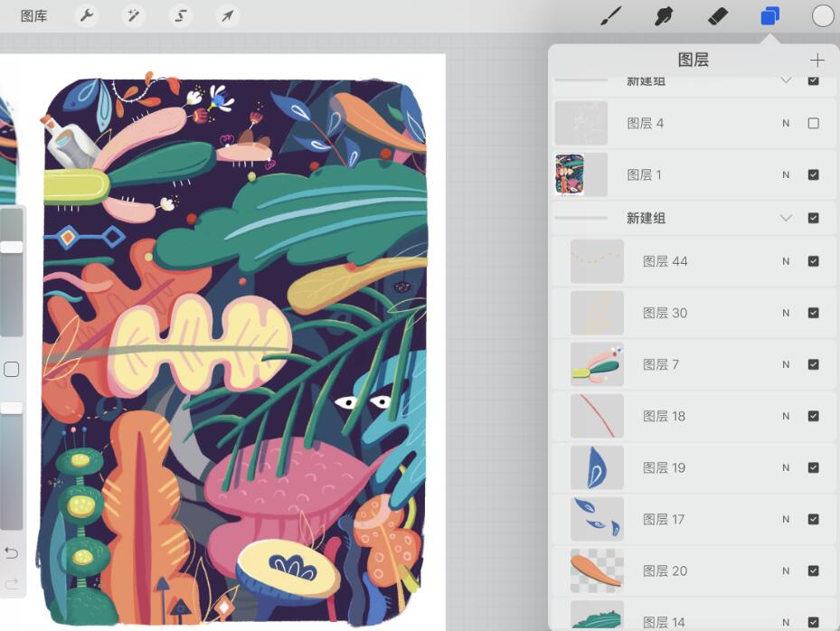This screenshot has width=840, height=631.
Task: Hide the 新建组 group above 图层 44
Action: tap(813, 218)
